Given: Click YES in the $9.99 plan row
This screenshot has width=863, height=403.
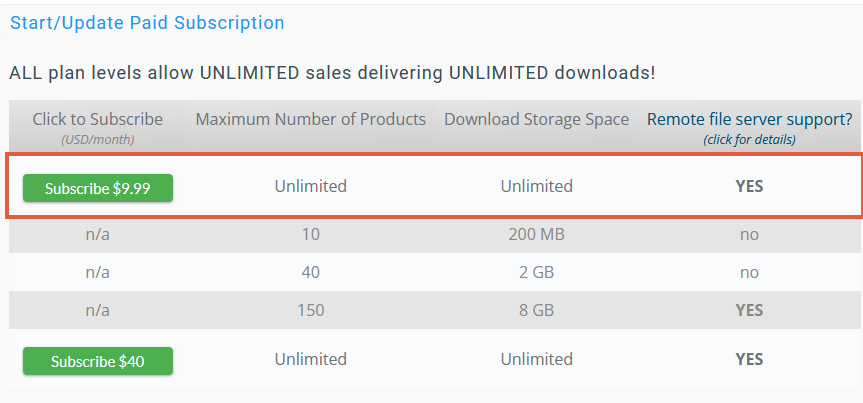Looking at the screenshot, I should coord(749,186).
